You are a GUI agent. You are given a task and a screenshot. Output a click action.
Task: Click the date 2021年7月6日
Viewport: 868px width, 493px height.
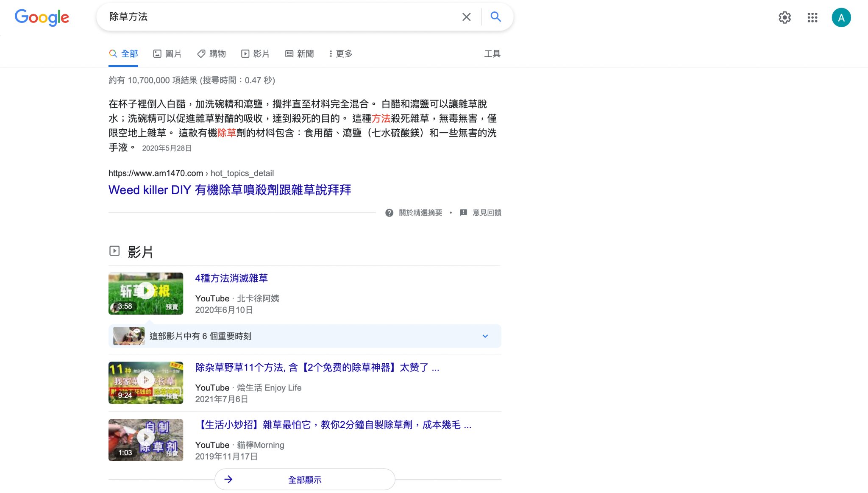(x=222, y=399)
